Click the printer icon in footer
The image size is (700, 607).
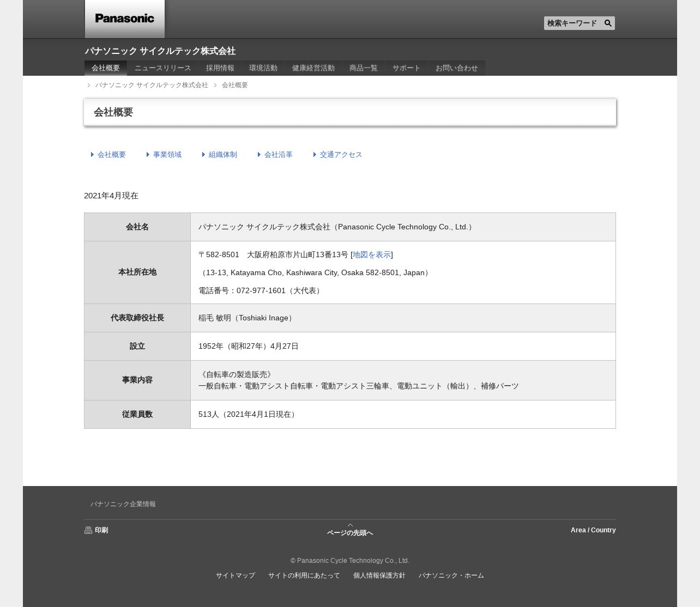(88, 530)
